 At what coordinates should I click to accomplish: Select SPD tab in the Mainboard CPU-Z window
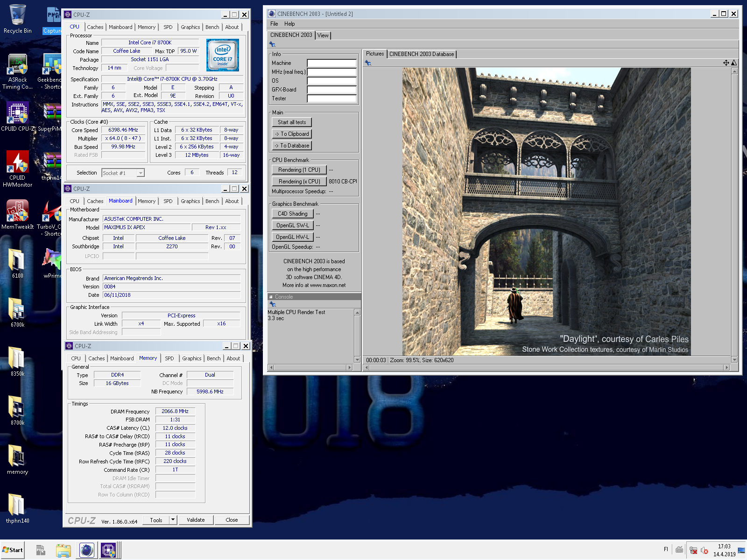pyautogui.click(x=168, y=201)
